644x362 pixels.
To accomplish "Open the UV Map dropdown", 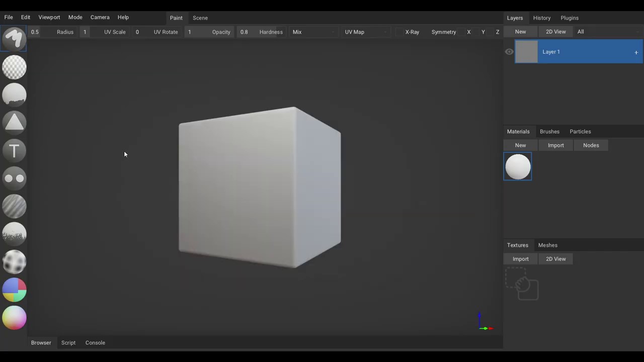I will tap(365, 32).
